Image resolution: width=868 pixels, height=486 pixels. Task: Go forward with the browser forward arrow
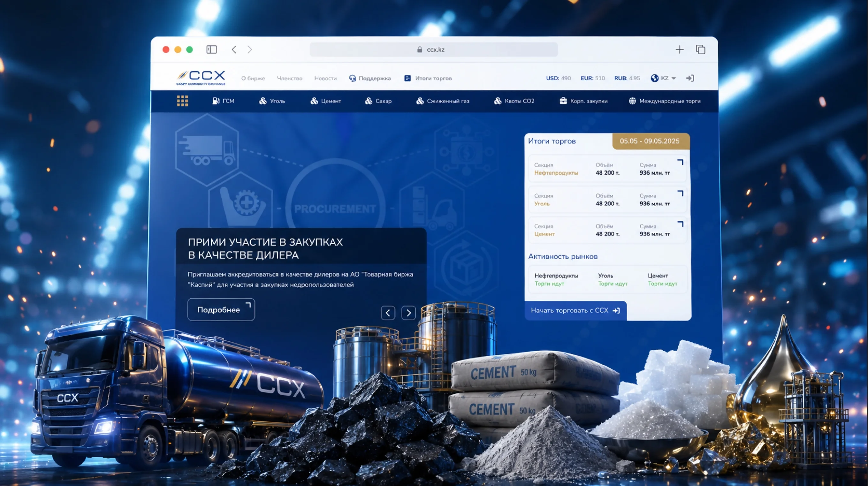tap(250, 49)
